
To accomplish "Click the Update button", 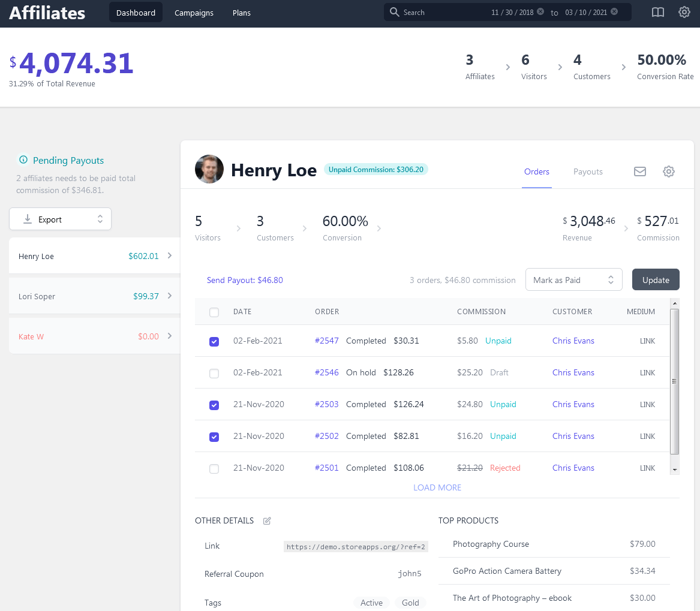I will point(656,280).
